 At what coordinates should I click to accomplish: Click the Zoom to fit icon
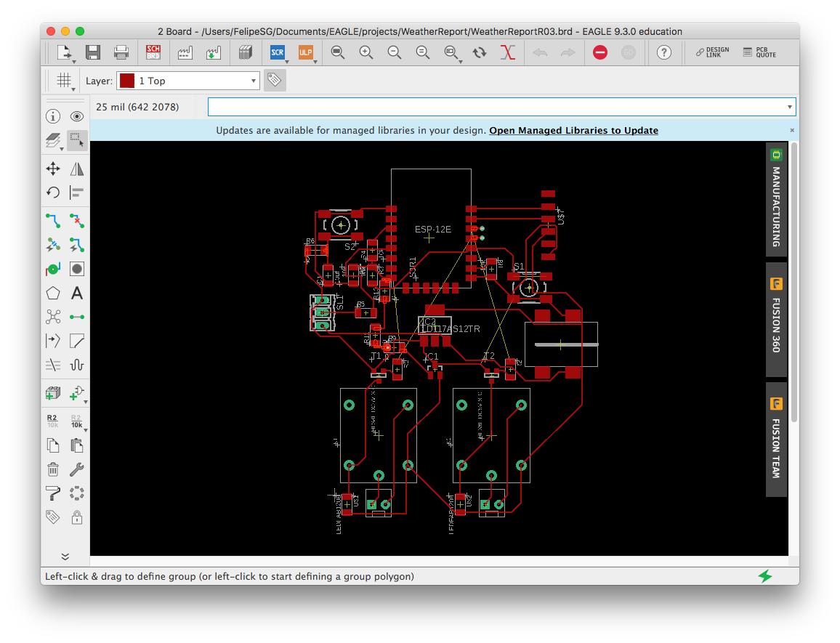337,52
